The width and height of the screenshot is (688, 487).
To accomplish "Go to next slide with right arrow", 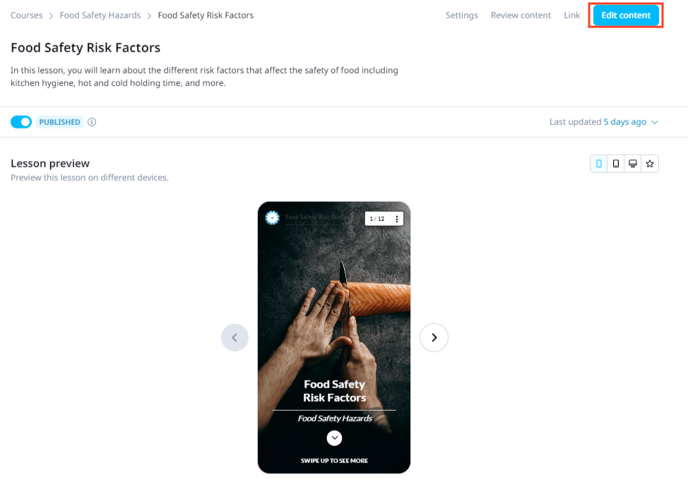I will click(434, 337).
